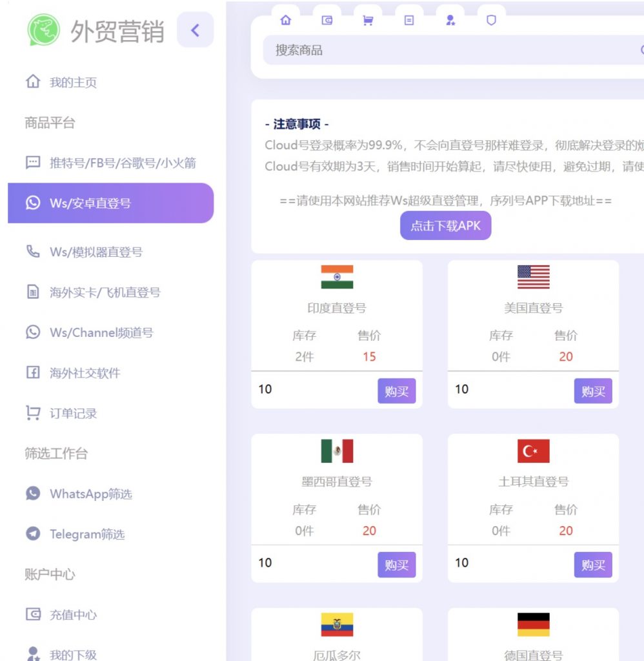Click the 账户中心 section header
Image resolution: width=644 pixels, height=661 pixels.
click(50, 574)
